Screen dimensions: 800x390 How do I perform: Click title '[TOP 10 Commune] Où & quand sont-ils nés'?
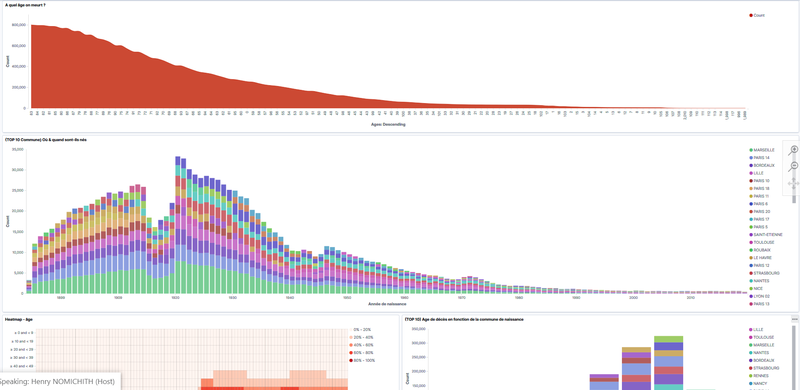[45, 139]
